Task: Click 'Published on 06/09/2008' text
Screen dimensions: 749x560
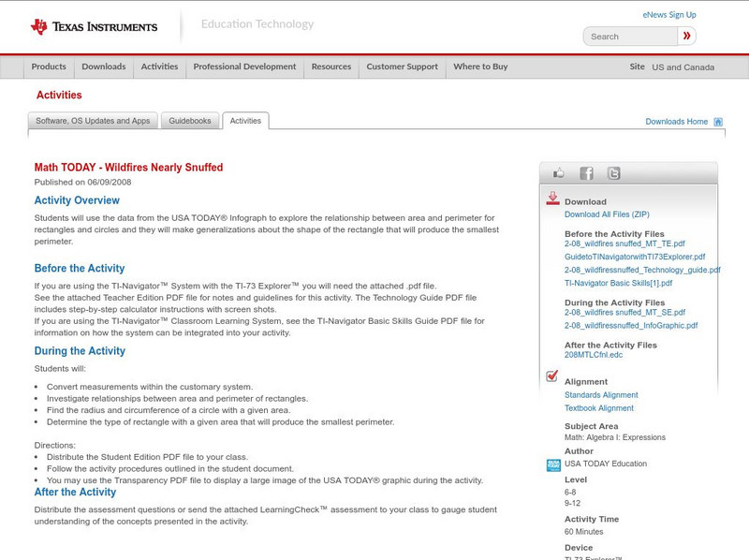Action: click(82, 182)
